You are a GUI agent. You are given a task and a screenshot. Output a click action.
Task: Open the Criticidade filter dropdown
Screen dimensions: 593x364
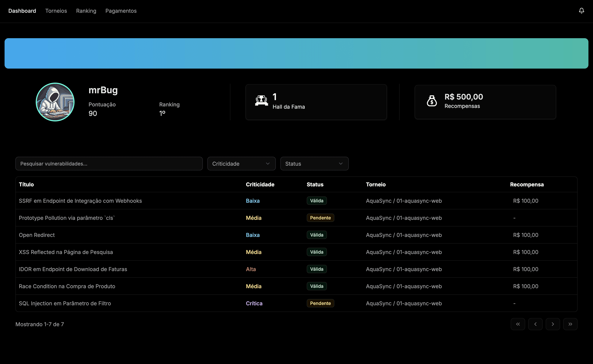[241, 164]
